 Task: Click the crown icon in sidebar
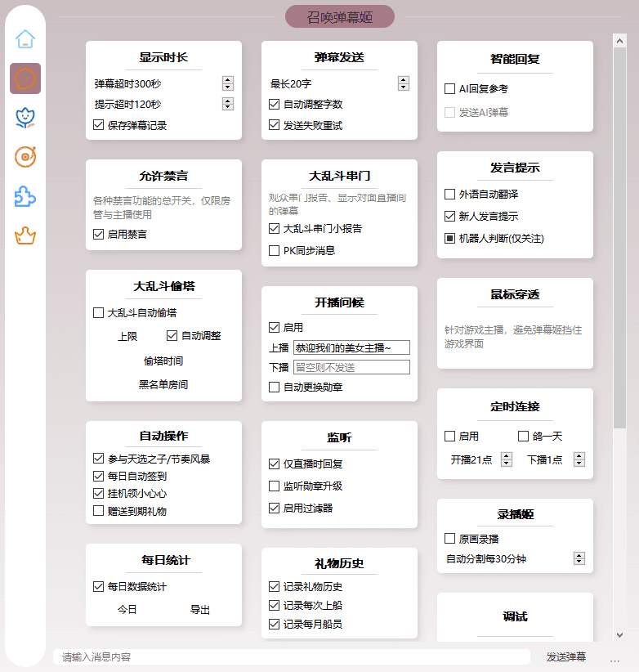point(25,236)
